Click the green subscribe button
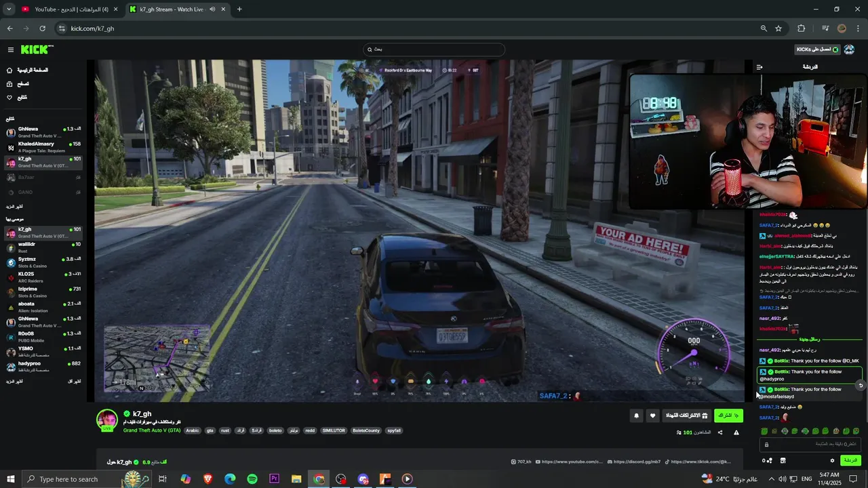 (728, 415)
